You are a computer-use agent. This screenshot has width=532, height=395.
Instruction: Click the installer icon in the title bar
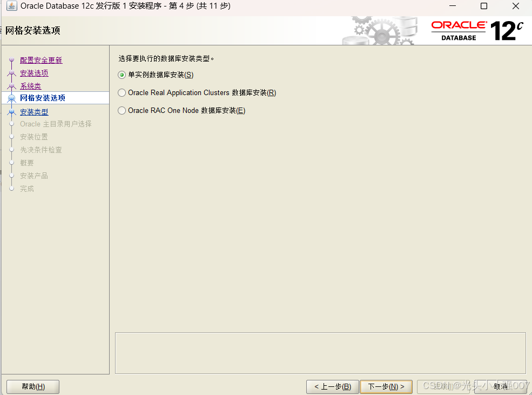tap(12, 6)
